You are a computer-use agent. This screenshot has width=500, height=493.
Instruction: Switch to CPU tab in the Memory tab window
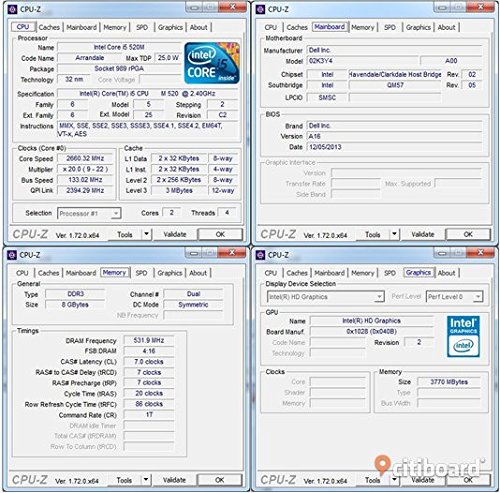[22, 273]
